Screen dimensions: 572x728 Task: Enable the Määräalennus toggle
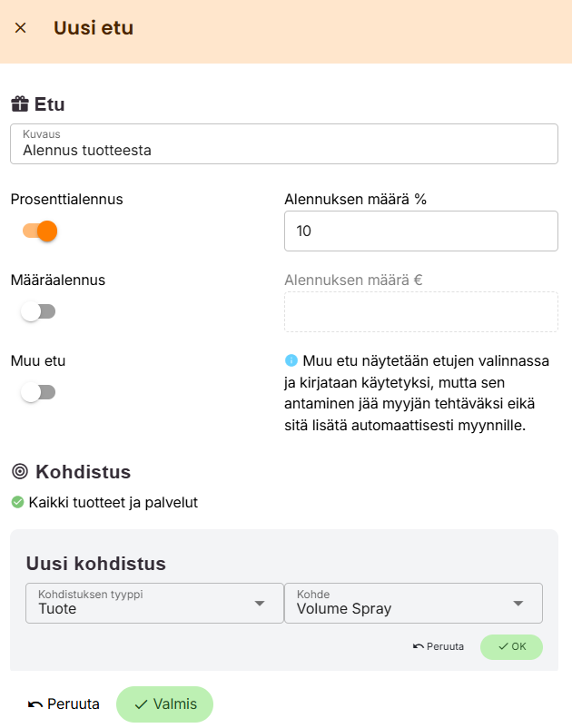click(40, 311)
